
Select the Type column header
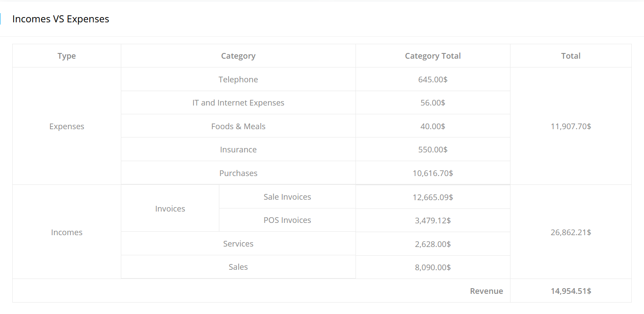[x=67, y=56]
